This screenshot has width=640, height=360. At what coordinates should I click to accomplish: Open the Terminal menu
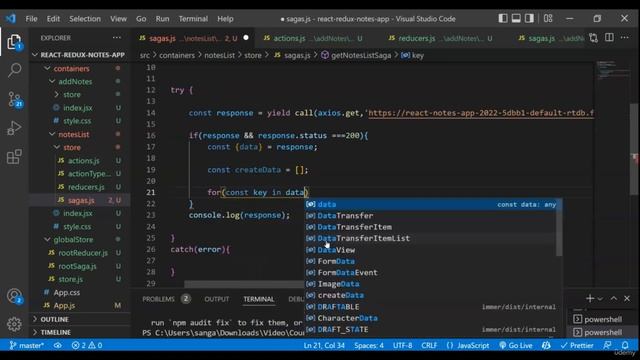193,19
